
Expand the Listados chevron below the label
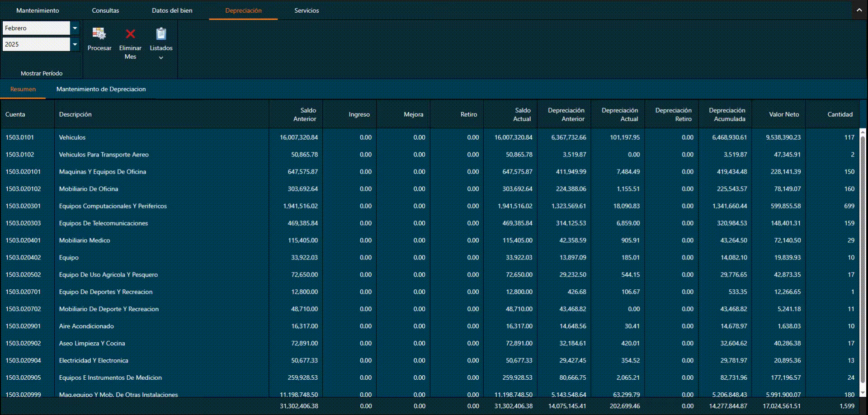pos(161,58)
